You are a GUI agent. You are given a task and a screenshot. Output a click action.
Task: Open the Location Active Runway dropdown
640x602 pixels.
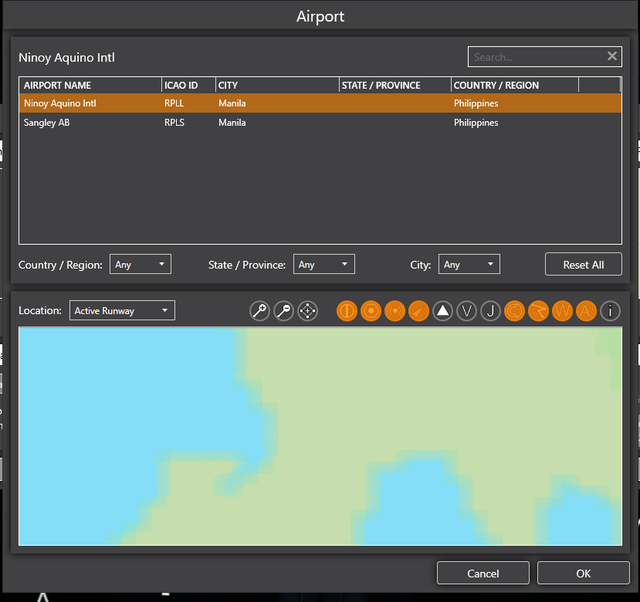122,311
